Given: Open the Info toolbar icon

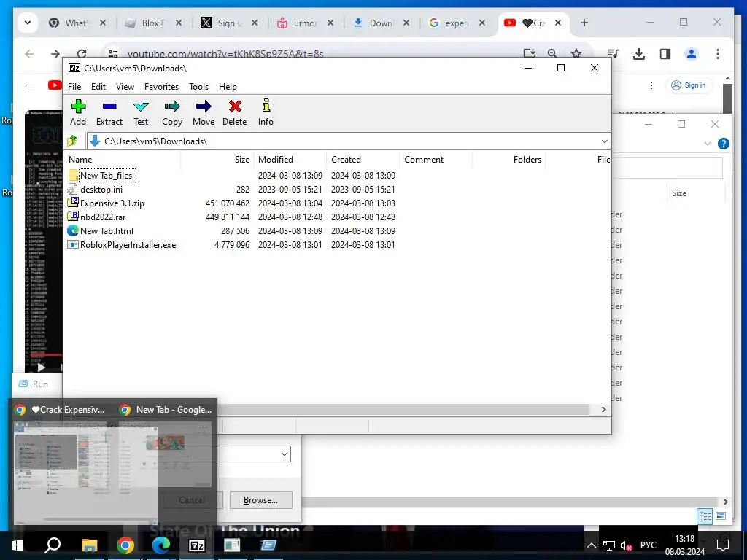Looking at the screenshot, I should [x=266, y=113].
